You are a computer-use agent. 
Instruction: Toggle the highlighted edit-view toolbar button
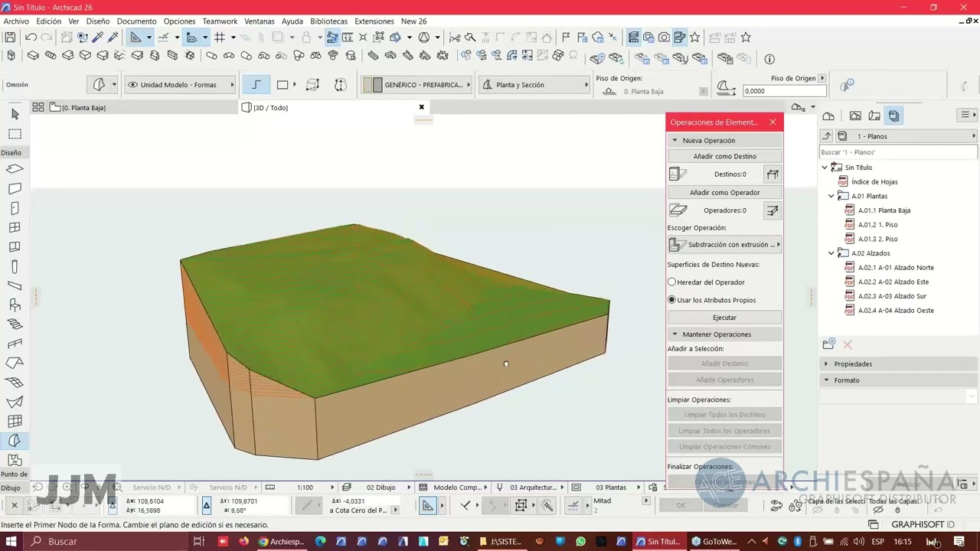679,37
